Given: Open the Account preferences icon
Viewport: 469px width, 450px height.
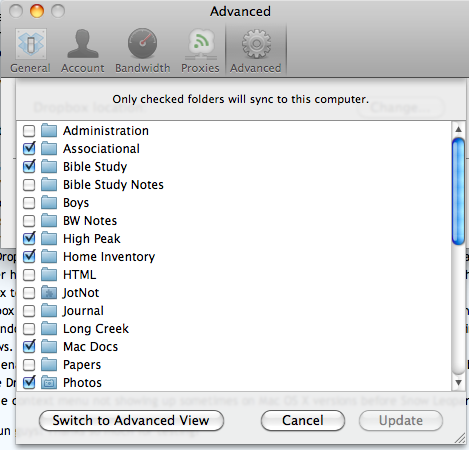Looking at the screenshot, I should (83, 44).
